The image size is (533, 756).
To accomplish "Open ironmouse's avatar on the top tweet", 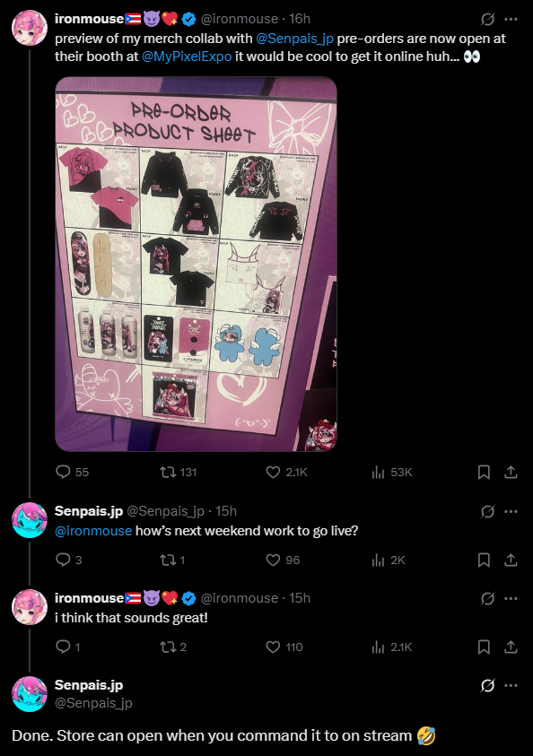I will pos(30,28).
